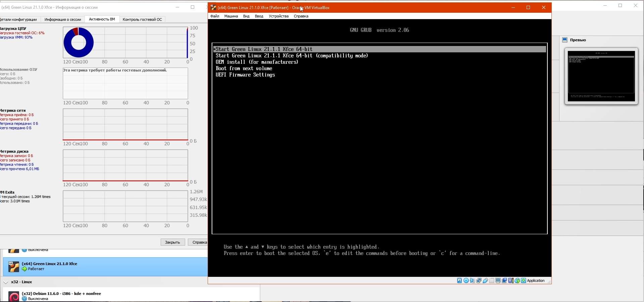644x302 pixels.
Task: Click the red Debian swirl VM icon
Action: 13,297
